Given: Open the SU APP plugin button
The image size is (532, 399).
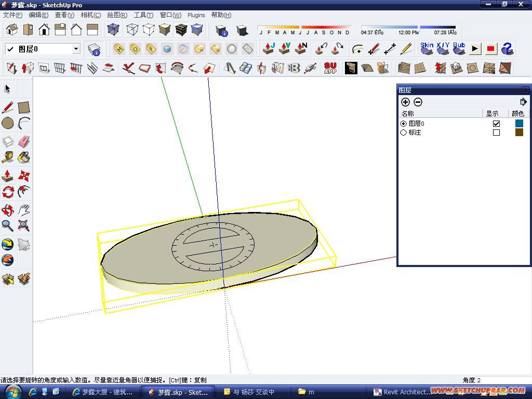Looking at the screenshot, I should [x=330, y=68].
